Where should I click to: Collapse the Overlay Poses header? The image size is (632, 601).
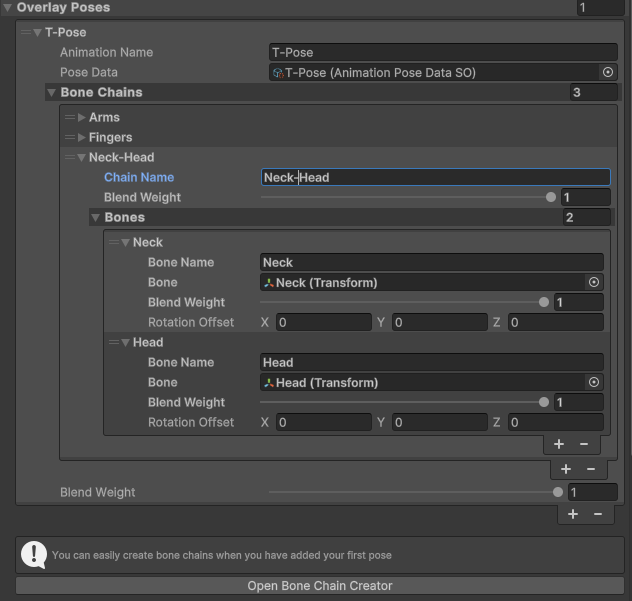[8, 8]
